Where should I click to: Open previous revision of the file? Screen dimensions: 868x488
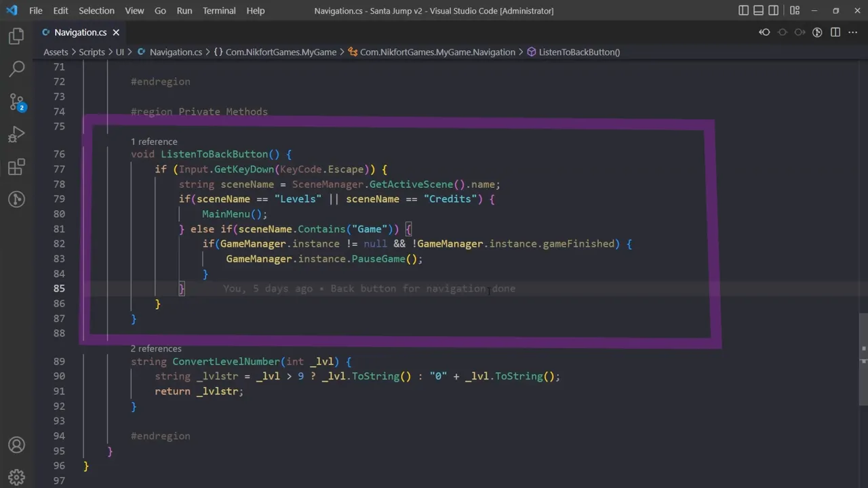pos(764,32)
